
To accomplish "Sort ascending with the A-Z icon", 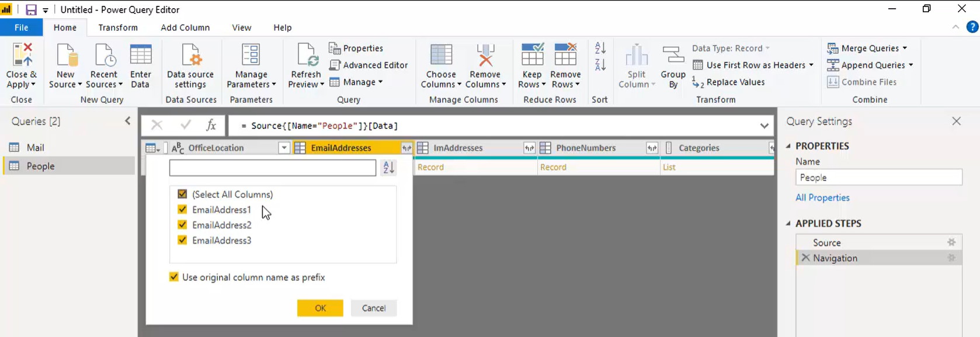I will (x=600, y=48).
